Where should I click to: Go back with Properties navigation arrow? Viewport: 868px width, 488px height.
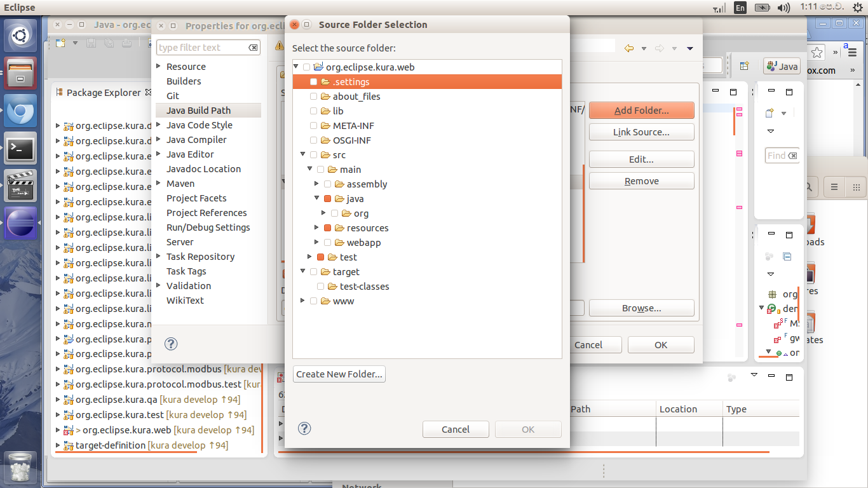(629, 48)
